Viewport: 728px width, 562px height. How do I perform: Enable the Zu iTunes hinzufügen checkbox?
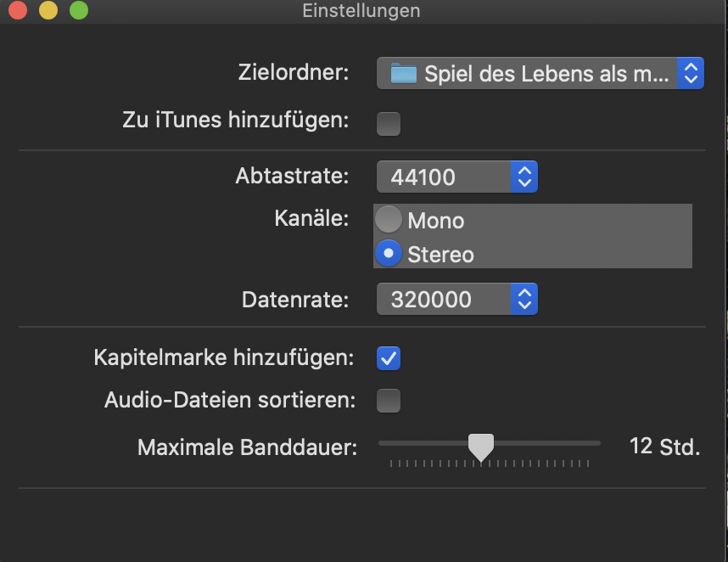tap(389, 124)
